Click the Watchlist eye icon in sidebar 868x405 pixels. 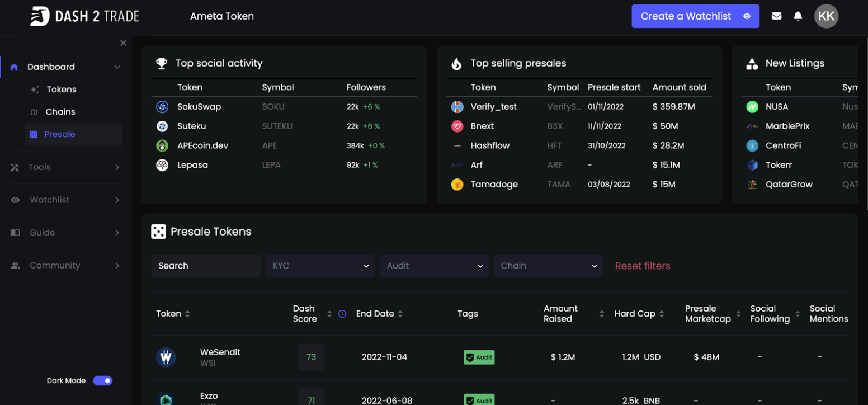pos(15,200)
